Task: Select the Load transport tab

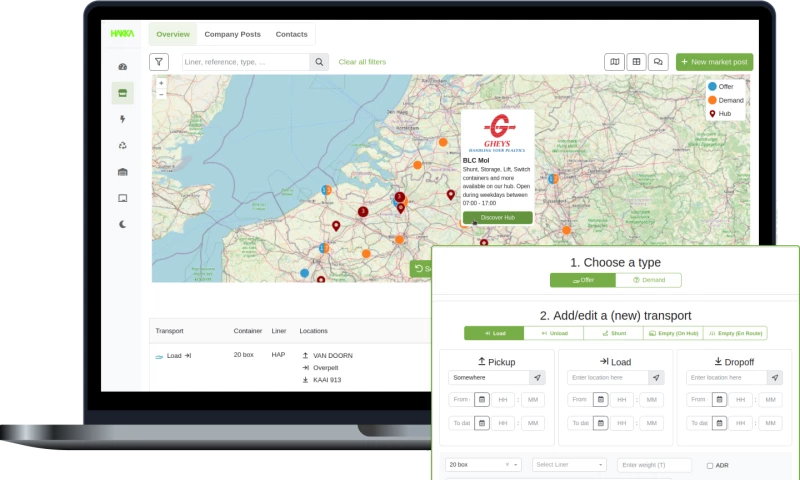Action: (x=494, y=333)
